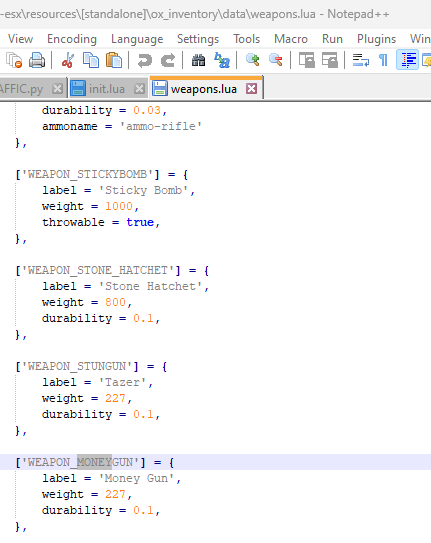Viewport: 431px width, 543px height.
Task: Open the Replace tool icon
Action: click(222, 60)
